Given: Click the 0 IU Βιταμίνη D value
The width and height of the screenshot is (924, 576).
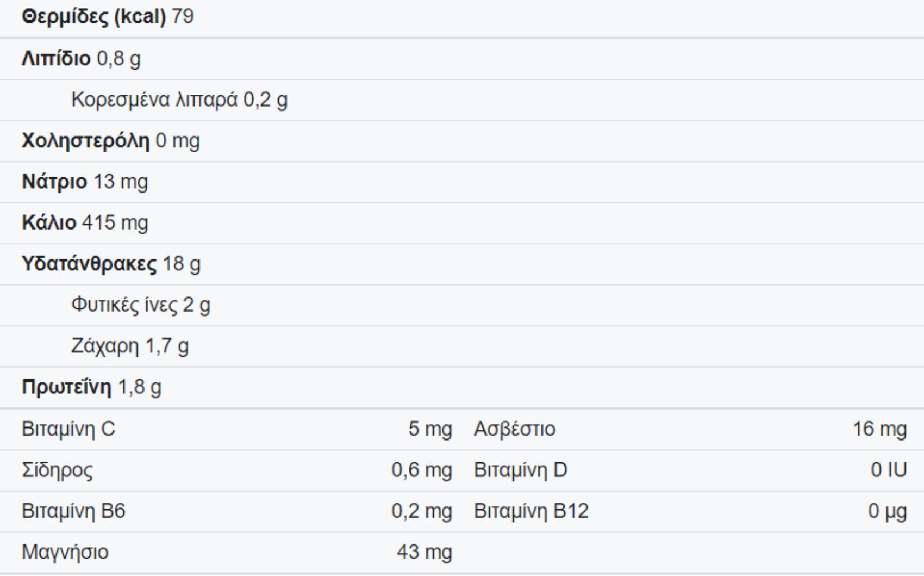Looking at the screenshot, I should pyautogui.click(x=889, y=470).
